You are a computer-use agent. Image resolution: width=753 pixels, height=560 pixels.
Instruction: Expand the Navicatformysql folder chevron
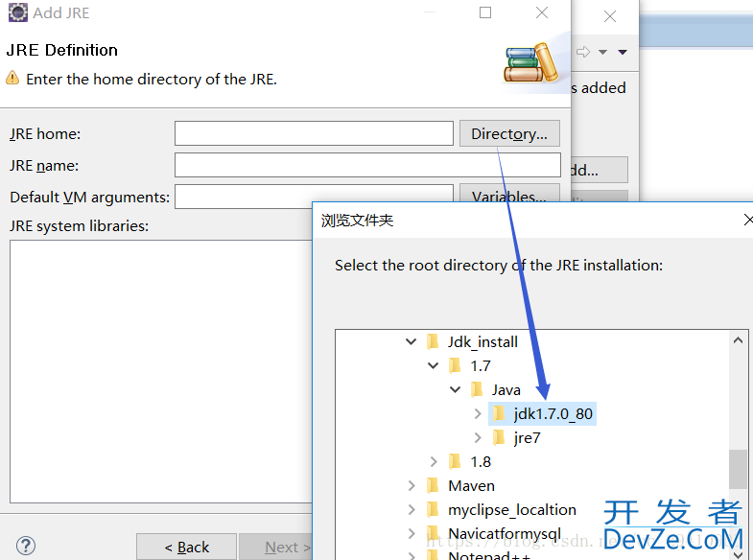[412, 533]
